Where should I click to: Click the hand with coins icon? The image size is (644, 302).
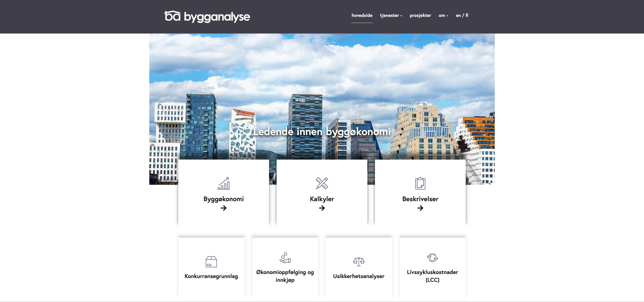[x=285, y=258]
